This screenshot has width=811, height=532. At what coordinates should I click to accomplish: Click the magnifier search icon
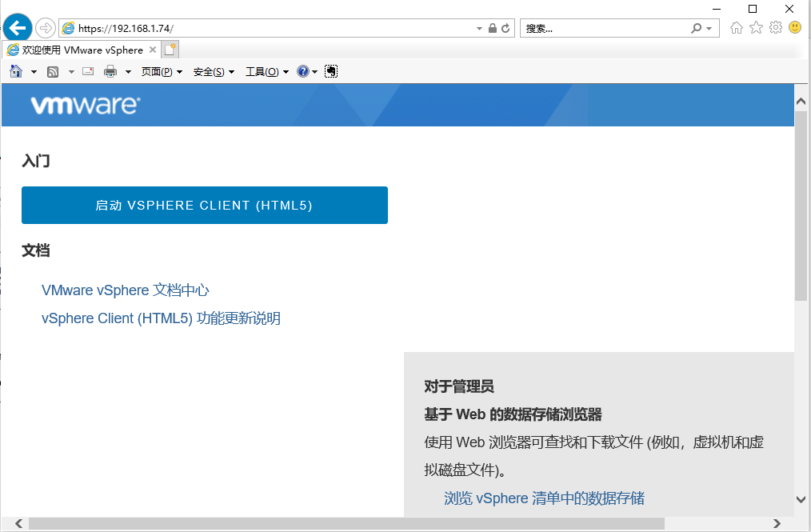coord(696,28)
